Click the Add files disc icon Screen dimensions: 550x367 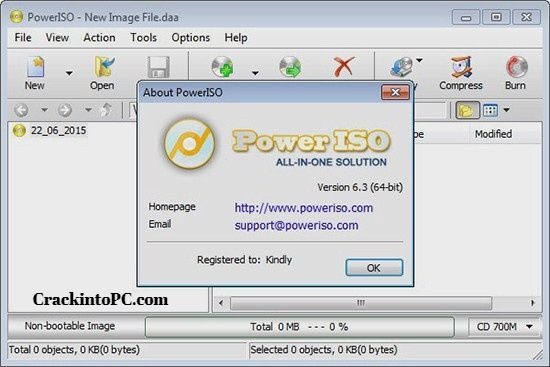click(x=223, y=67)
